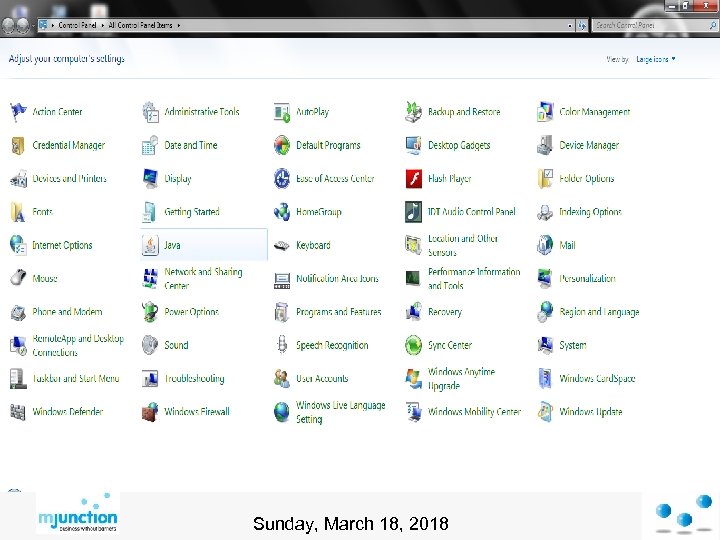Open the Fonts folder icon
Viewport: 720px width, 540px height.
coord(18,212)
